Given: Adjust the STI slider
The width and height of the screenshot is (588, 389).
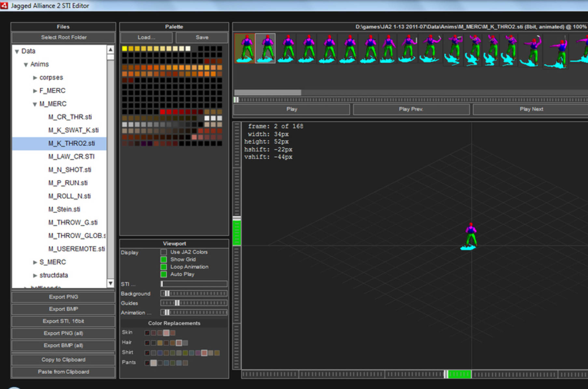Looking at the screenshot, I should pyautogui.click(x=194, y=284).
